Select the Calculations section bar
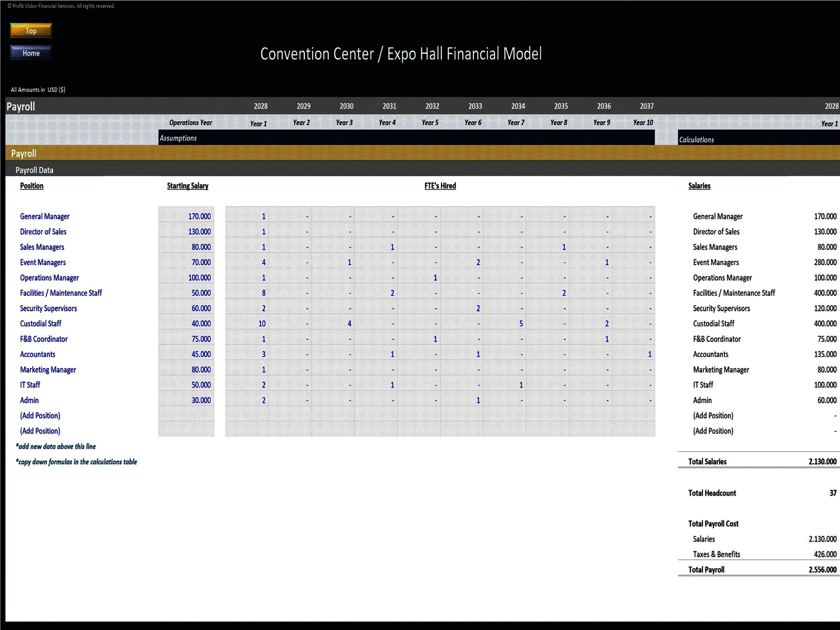Screen dimensions: 840x630 point(759,137)
